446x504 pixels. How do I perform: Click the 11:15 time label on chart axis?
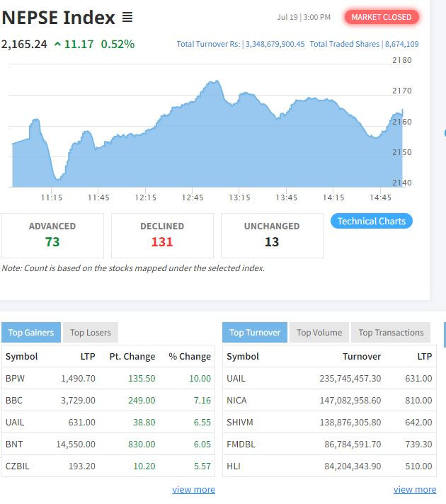52,197
